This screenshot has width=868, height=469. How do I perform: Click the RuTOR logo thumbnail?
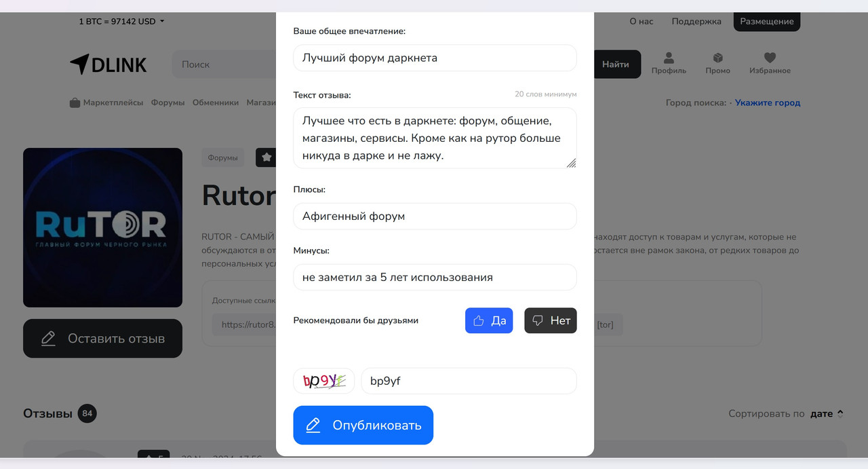point(102,227)
